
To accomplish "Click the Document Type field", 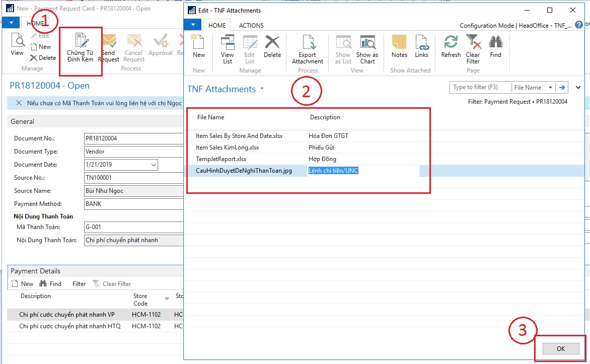I will point(133,152).
